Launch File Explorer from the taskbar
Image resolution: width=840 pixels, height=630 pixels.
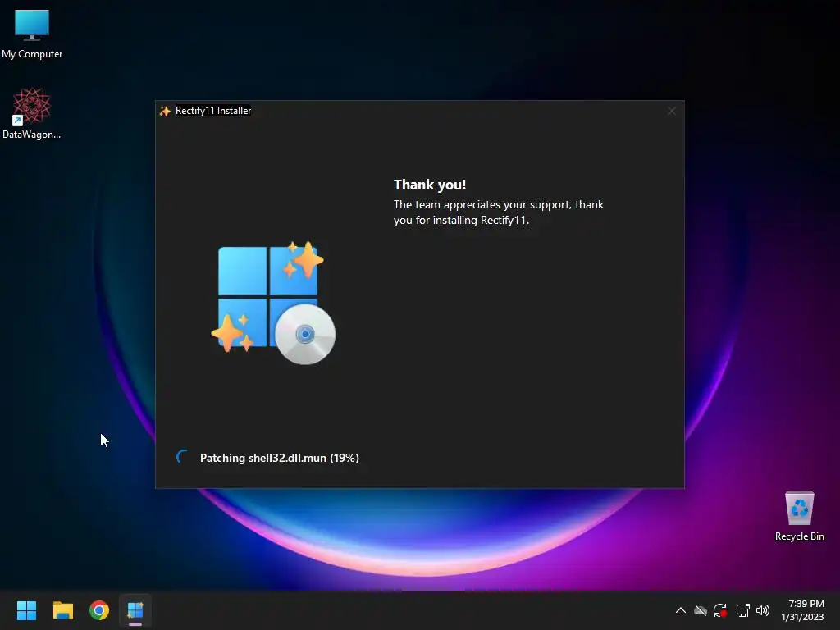pos(62,610)
